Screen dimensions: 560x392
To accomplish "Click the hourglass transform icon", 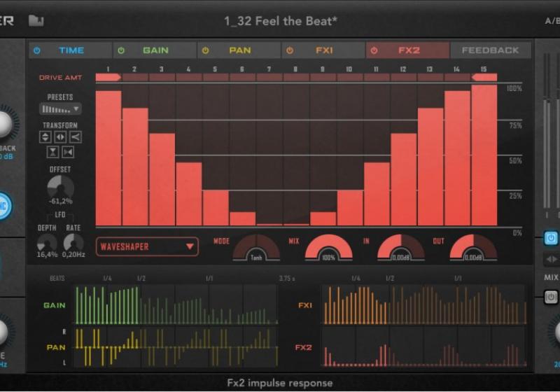I will tap(53, 152).
